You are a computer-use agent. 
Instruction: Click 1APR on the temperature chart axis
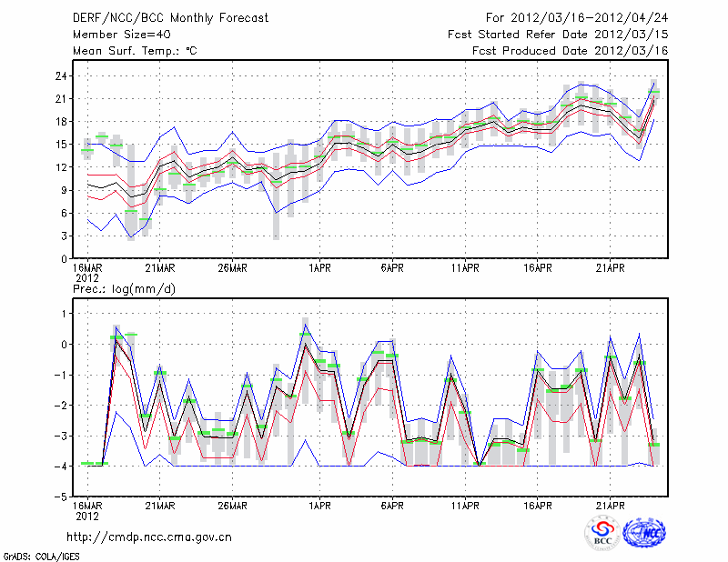[x=319, y=268]
